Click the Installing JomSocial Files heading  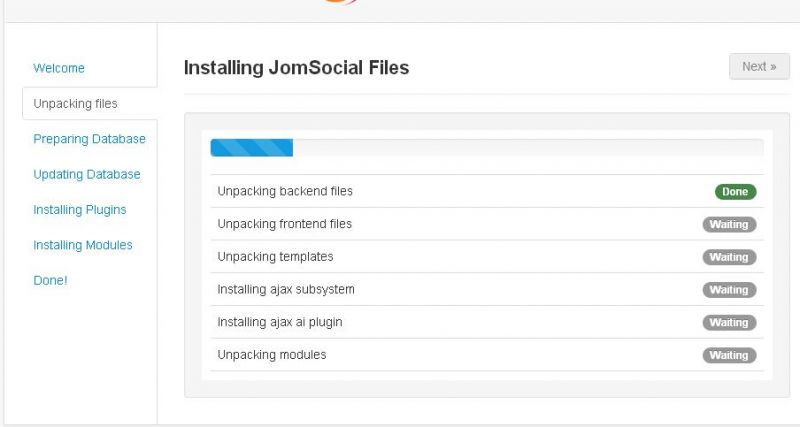pyautogui.click(x=296, y=68)
